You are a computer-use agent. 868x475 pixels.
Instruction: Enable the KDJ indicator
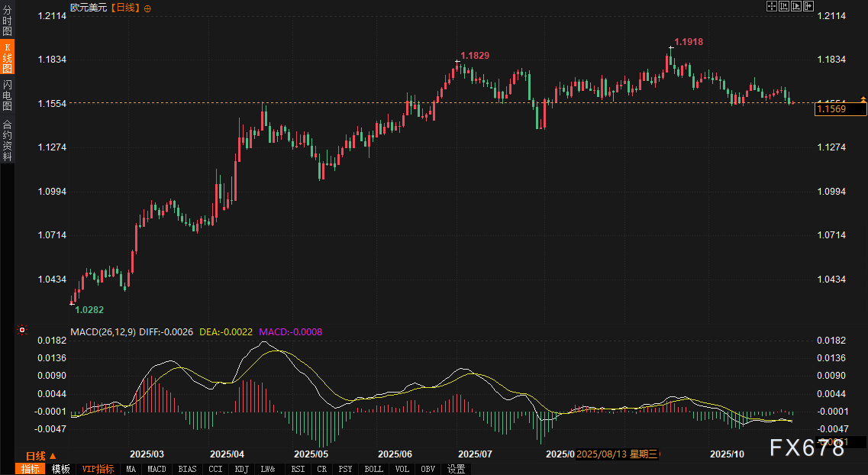coord(241,469)
